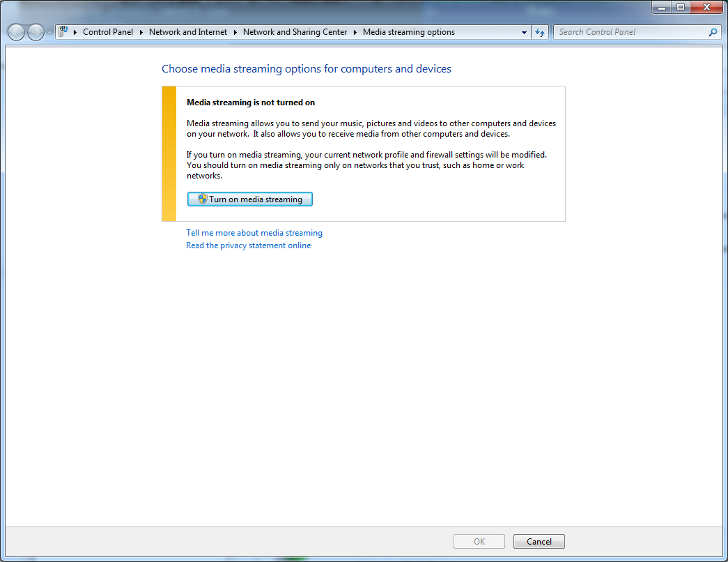Go to Network and Internet breadcrumb

pyautogui.click(x=188, y=32)
